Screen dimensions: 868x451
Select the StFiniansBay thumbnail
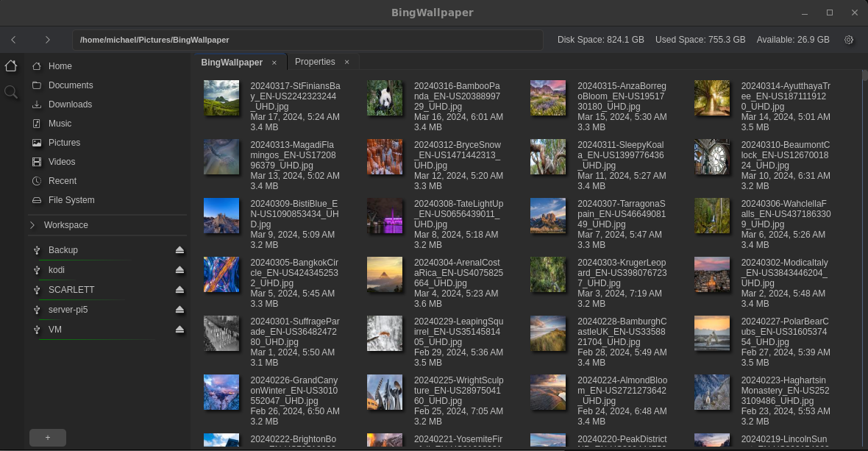click(x=221, y=98)
